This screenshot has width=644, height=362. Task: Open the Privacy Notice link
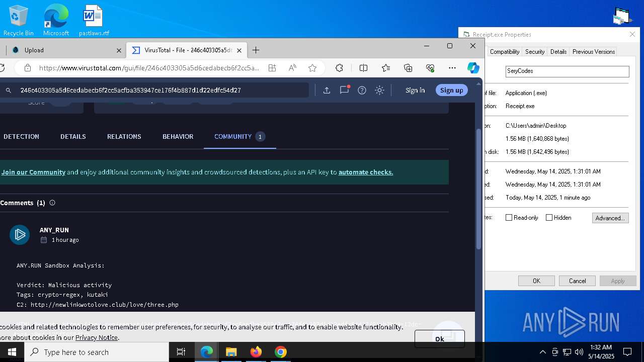point(97,337)
